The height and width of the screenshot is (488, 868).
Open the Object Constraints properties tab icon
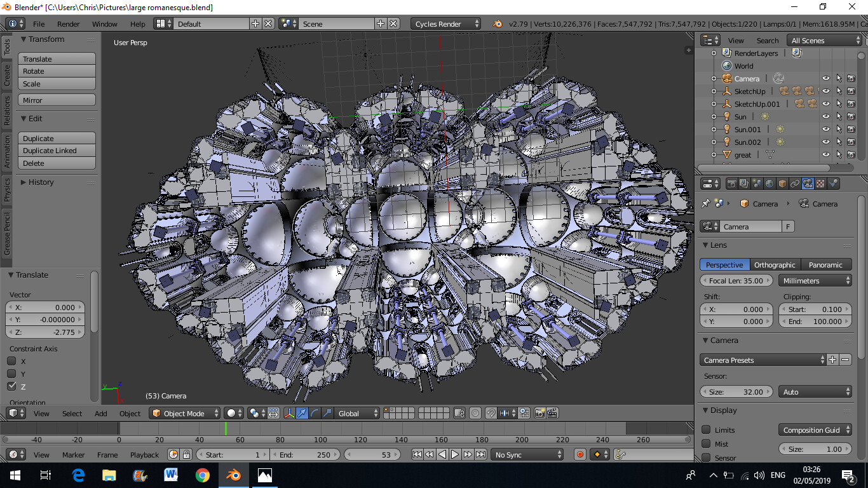(796, 184)
